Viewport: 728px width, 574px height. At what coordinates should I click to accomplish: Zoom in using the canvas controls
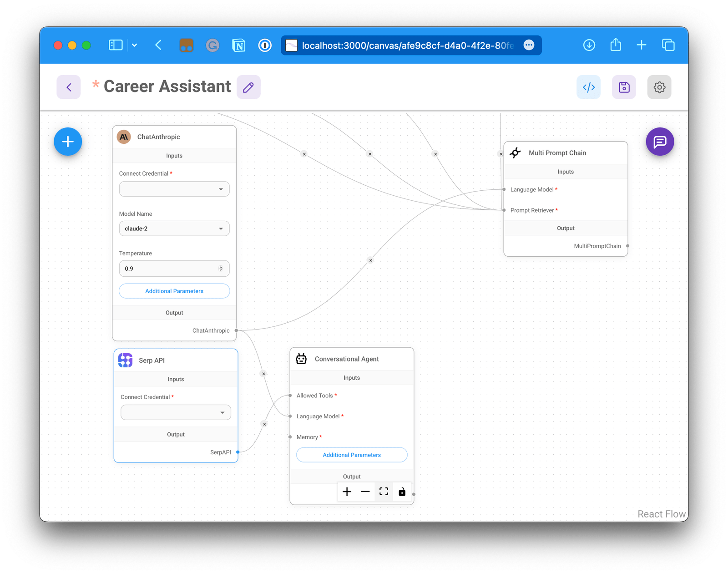(347, 492)
